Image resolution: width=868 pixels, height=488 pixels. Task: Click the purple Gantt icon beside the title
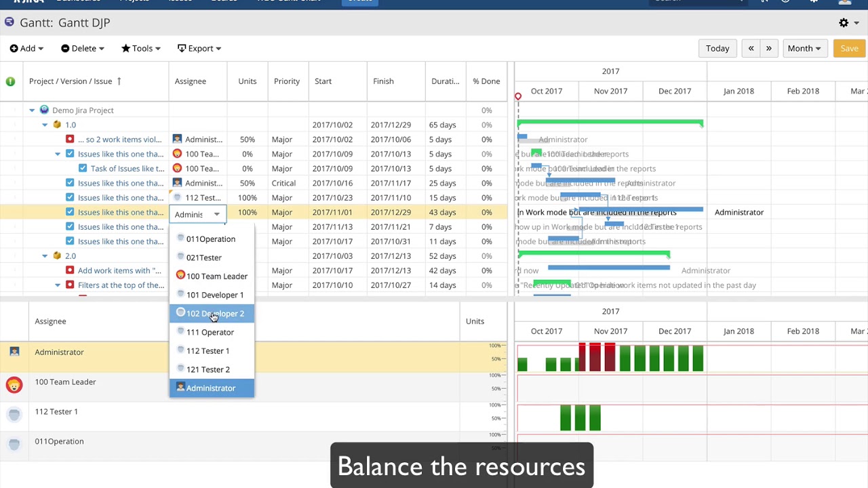click(9, 22)
